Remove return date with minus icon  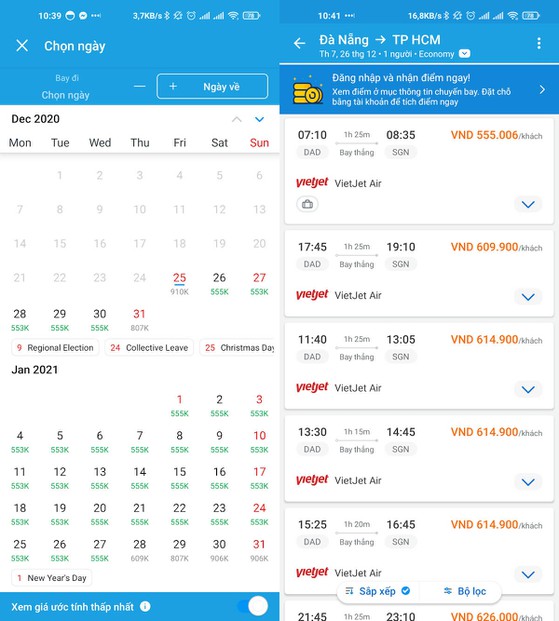pyautogui.click(x=139, y=86)
